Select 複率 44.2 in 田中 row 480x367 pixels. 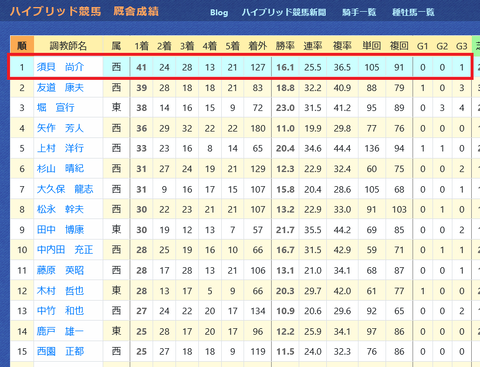342,230
